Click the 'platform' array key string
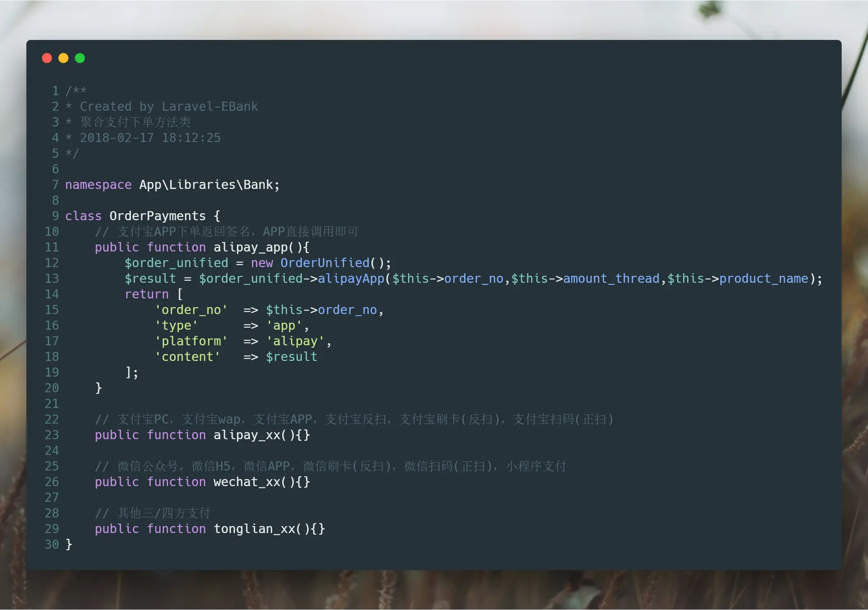Viewport: 868px width, 610px height. pos(191,341)
